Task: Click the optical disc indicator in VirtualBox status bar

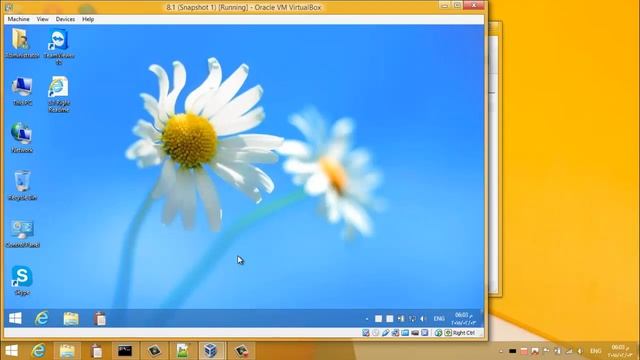Action: click(x=376, y=333)
